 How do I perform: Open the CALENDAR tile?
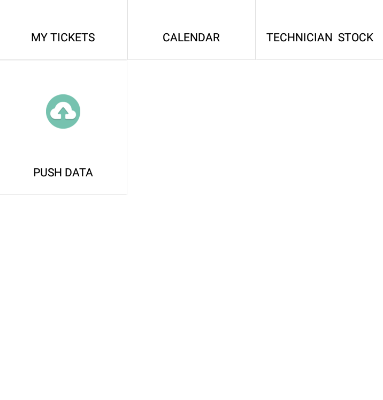[191, 30]
